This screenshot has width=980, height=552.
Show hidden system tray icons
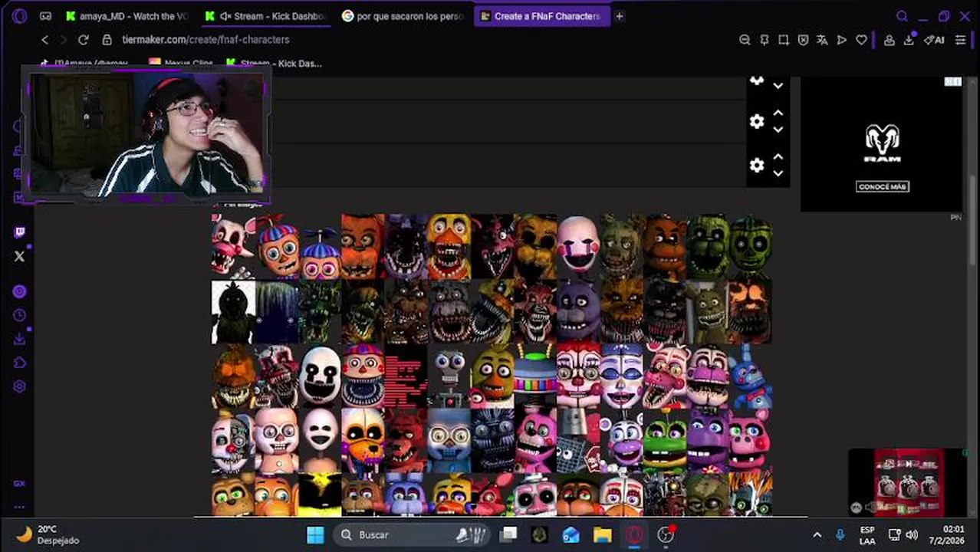817,534
